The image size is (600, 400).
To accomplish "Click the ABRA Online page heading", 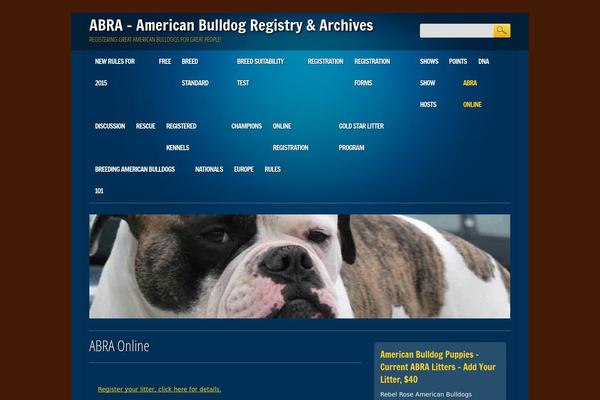I will click(119, 346).
